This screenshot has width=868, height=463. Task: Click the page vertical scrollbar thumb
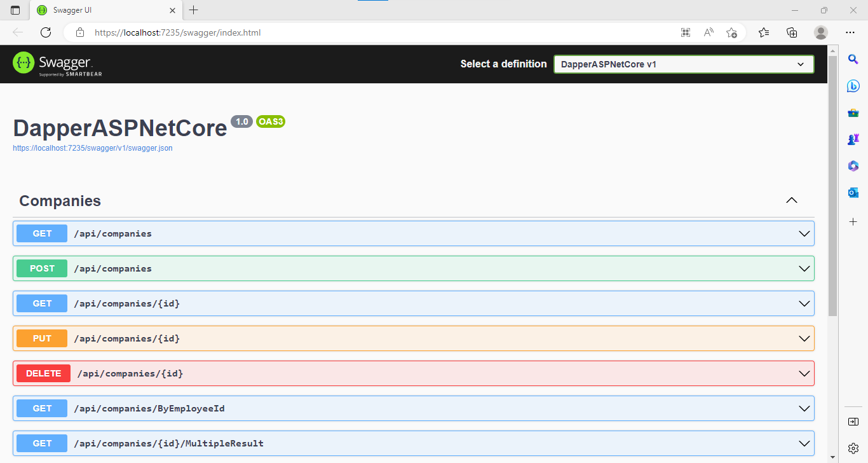[x=832, y=186]
